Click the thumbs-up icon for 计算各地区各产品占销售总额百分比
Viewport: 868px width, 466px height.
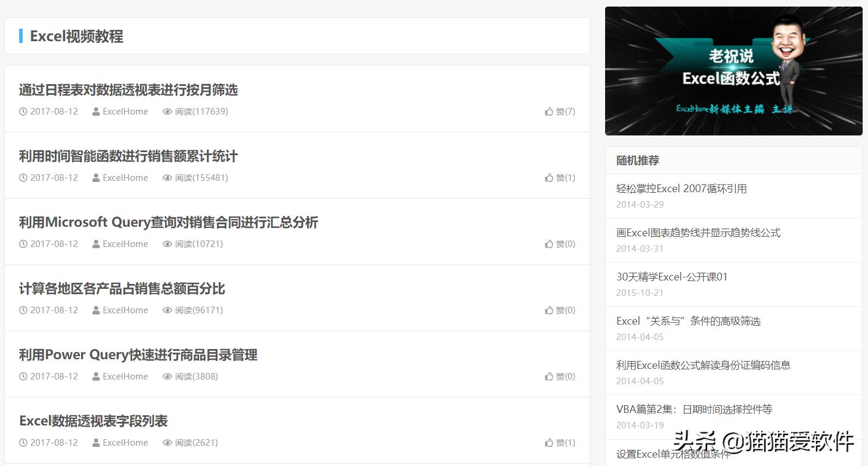pyautogui.click(x=548, y=310)
